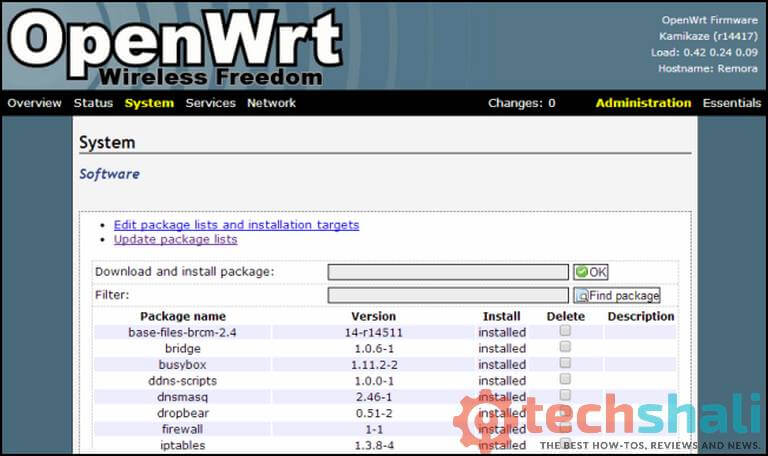Click the Description column header
The width and height of the screenshot is (768, 456).
(x=641, y=316)
